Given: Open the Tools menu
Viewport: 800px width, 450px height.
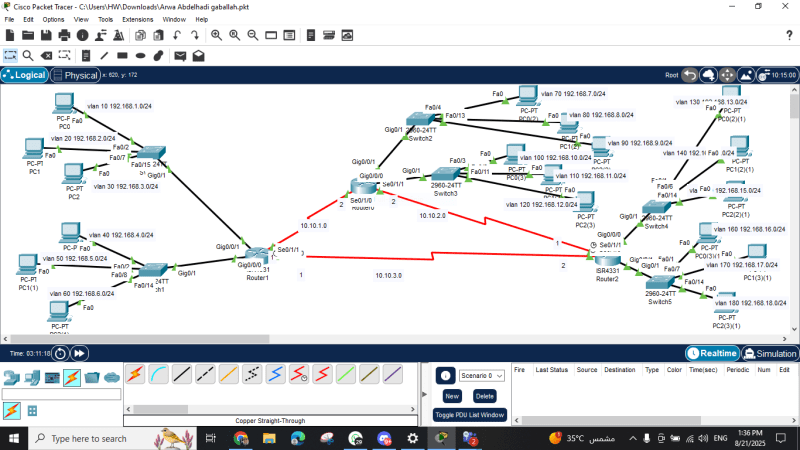Looking at the screenshot, I should point(106,19).
